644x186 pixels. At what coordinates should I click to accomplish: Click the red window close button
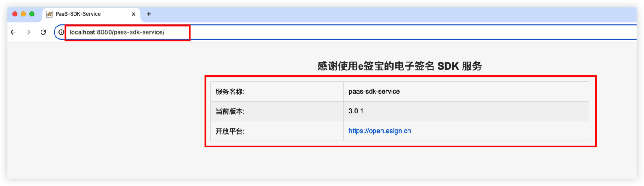[x=15, y=14]
